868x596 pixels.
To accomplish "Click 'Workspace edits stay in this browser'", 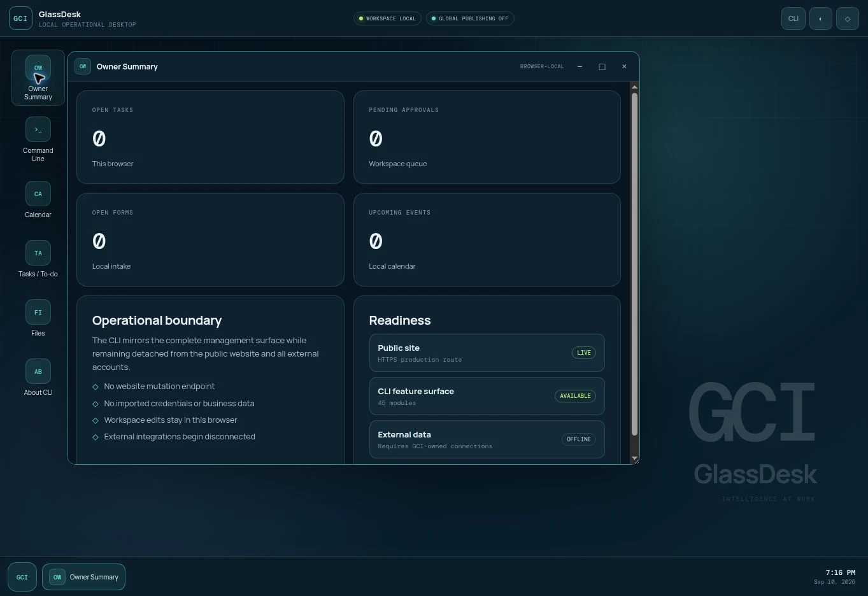I will tap(171, 420).
